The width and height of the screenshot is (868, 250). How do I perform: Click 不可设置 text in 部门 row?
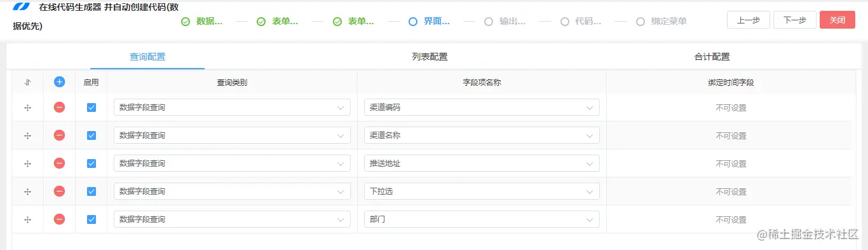731,220
